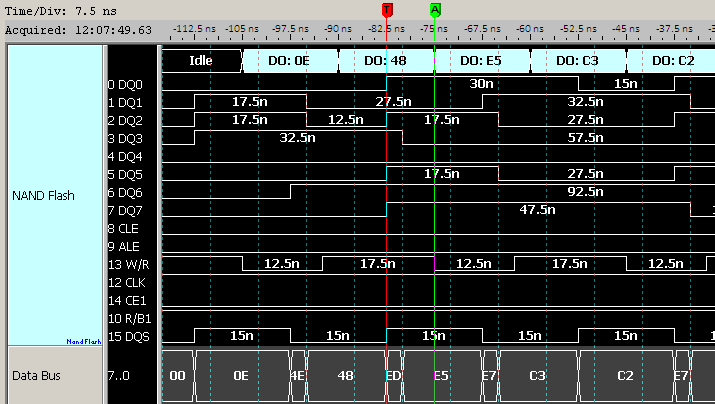Click the 4E data bus value
The height and width of the screenshot is (404, 715).
(298, 376)
